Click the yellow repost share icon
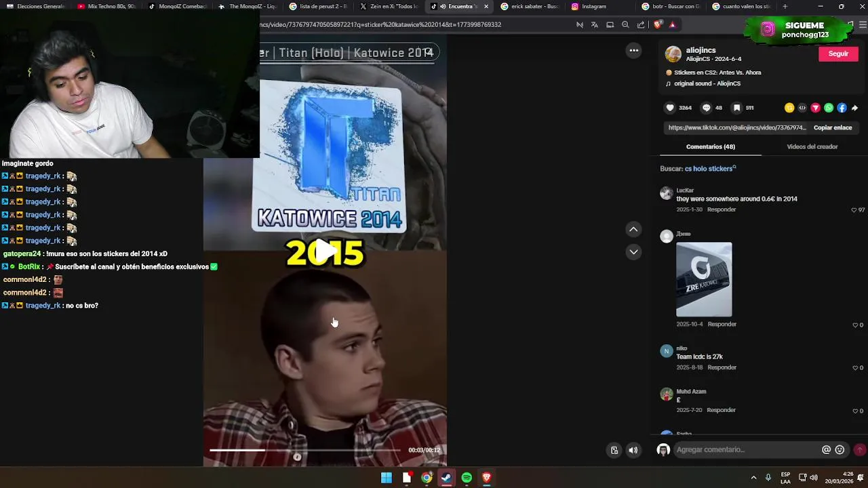The width and height of the screenshot is (868, 488). click(x=789, y=108)
